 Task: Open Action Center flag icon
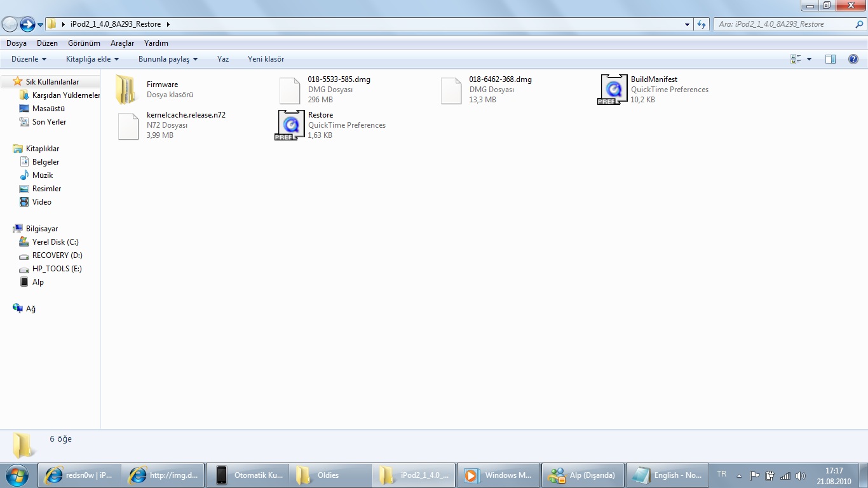(754, 475)
